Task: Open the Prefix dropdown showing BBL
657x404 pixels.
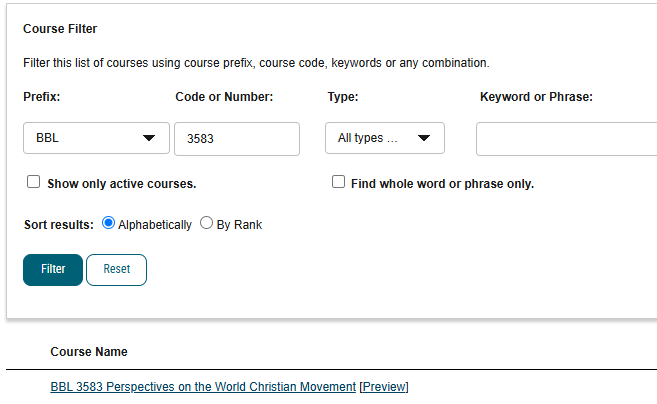Action: tap(96, 138)
